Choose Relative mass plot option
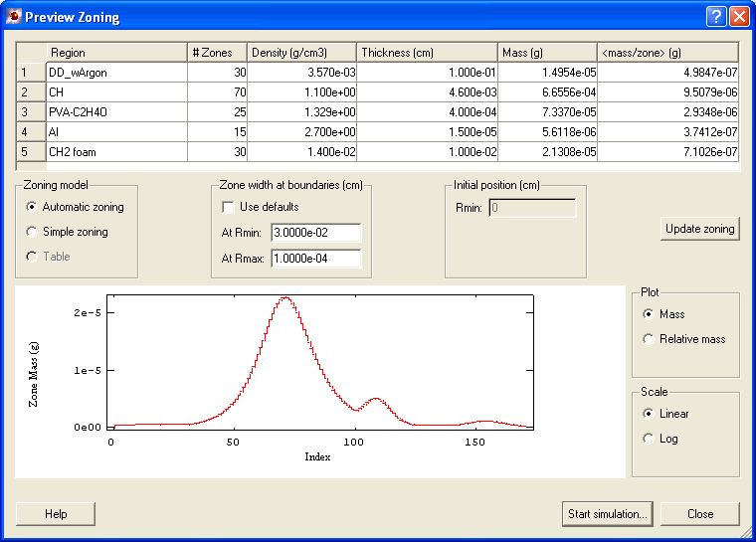This screenshot has height=542, width=756. 650,339
